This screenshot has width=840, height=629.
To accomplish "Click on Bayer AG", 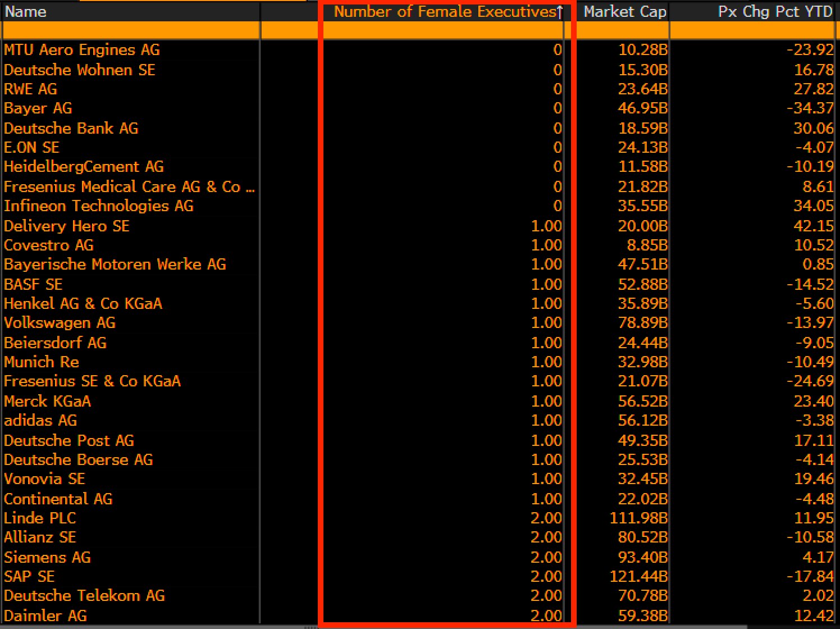I will click(x=38, y=108).
